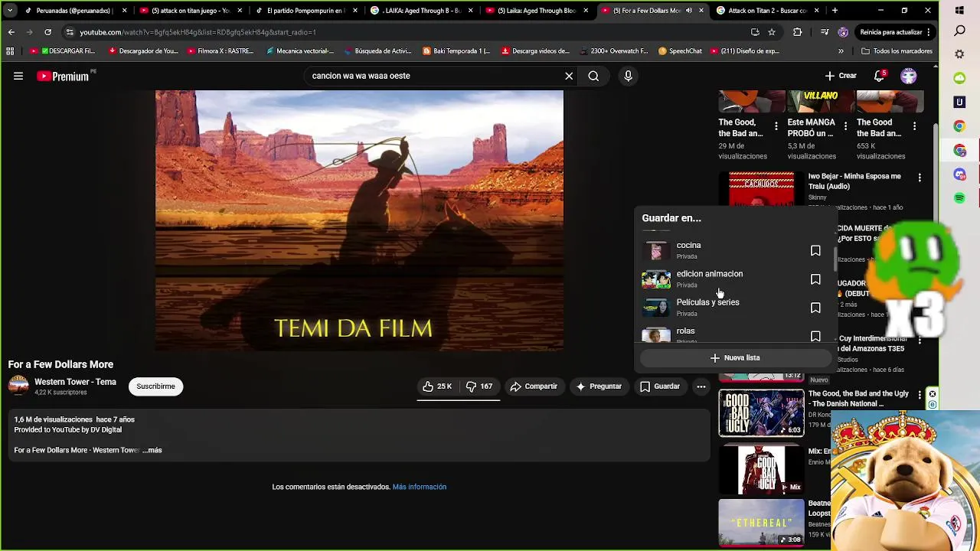This screenshot has height=551, width=980.
Task: Bookmark this page with the star icon
Action: coord(772,32)
